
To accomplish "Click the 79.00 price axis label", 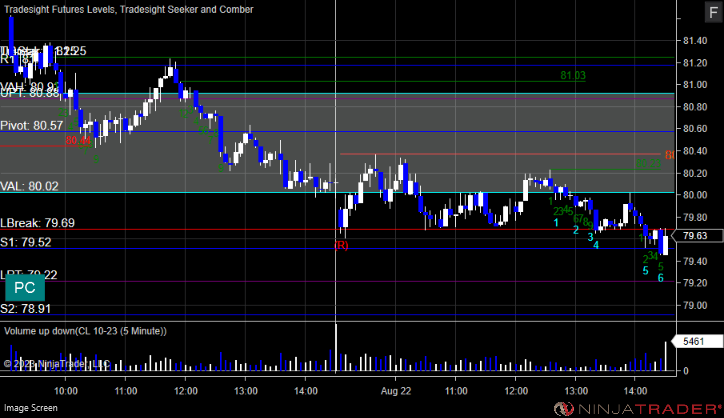I will [695, 305].
